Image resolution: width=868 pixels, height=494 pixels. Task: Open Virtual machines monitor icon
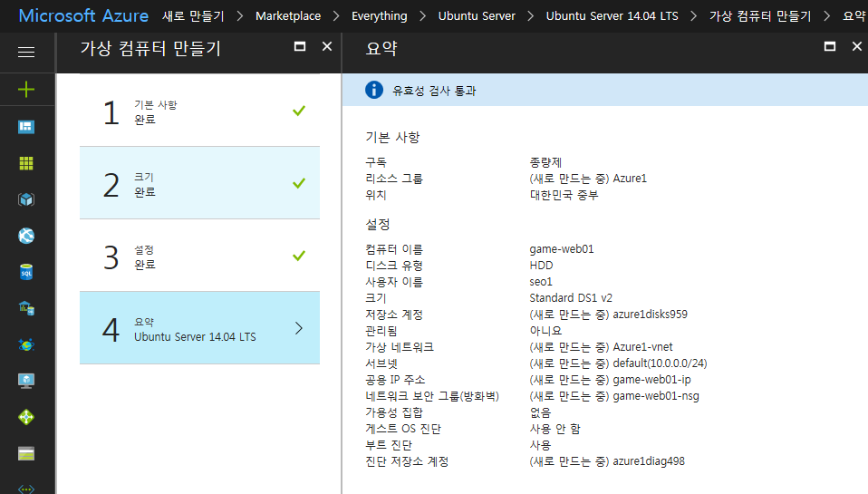coord(26,381)
